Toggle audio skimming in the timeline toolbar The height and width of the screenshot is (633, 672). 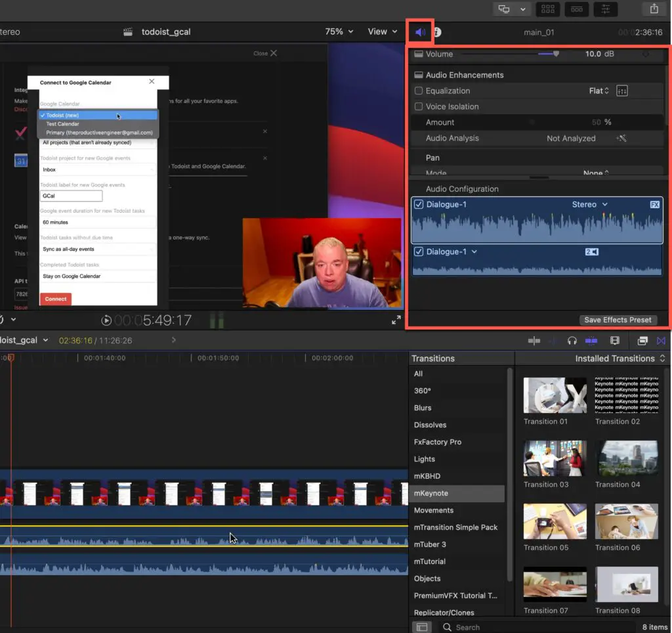553,341
